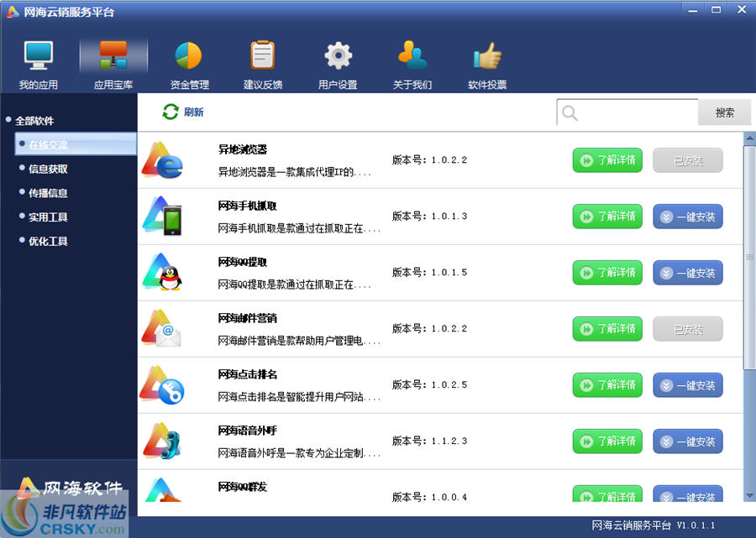
Task: Click 了解详情 for 异地浏览器
Action: coord(607,160)
